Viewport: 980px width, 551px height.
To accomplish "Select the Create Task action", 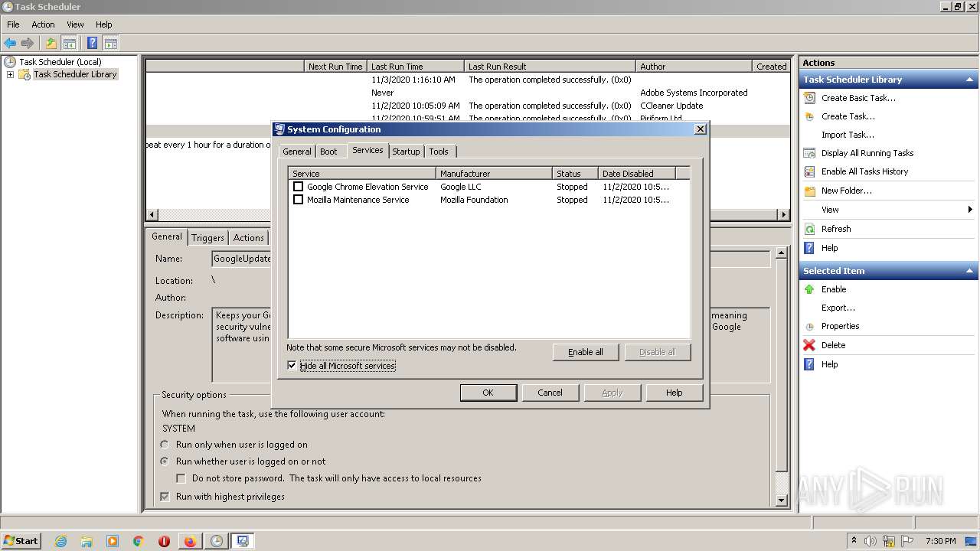I will click(x=848, y=116).
